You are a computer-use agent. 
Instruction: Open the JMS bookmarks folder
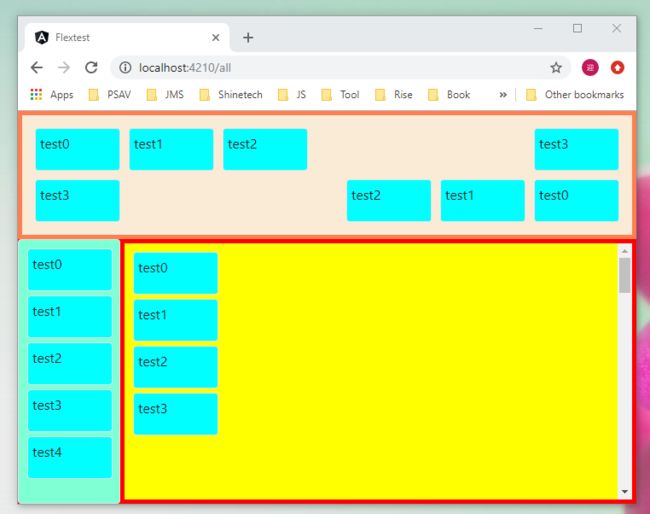tap(165, 95)
